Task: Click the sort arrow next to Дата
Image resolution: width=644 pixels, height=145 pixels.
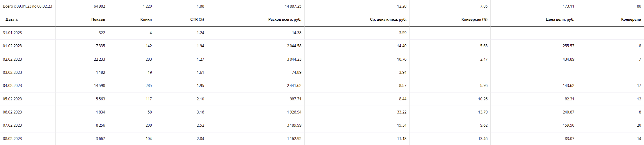Action: tap(17, 20)
